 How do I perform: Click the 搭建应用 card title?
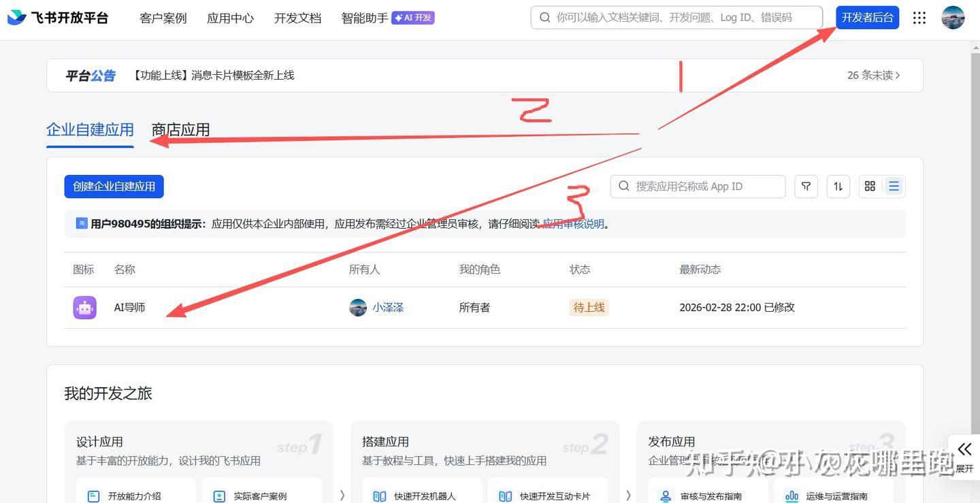(385, 442)
